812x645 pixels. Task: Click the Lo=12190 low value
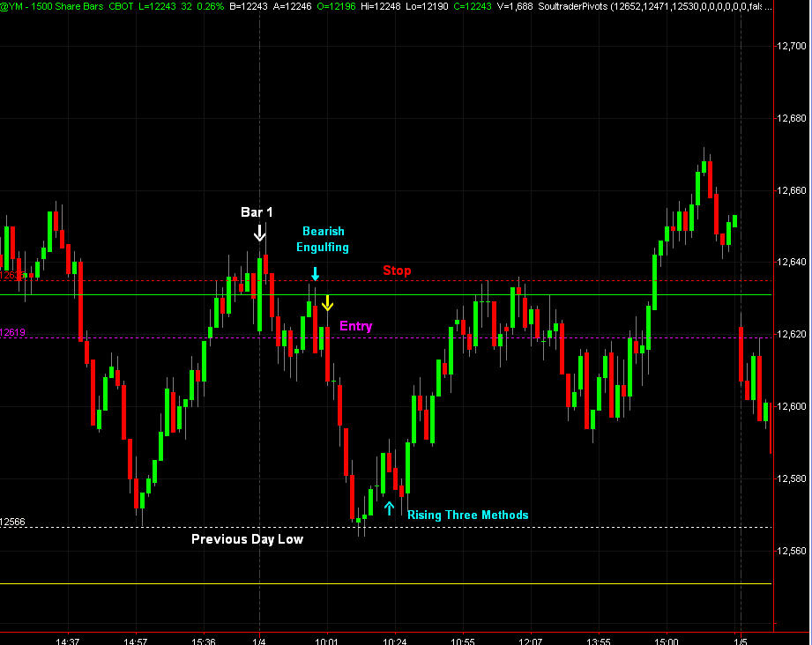[428, 7]
